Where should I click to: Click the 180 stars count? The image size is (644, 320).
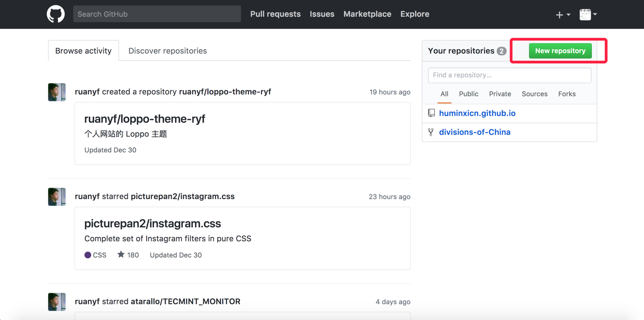tap(133, 255)
